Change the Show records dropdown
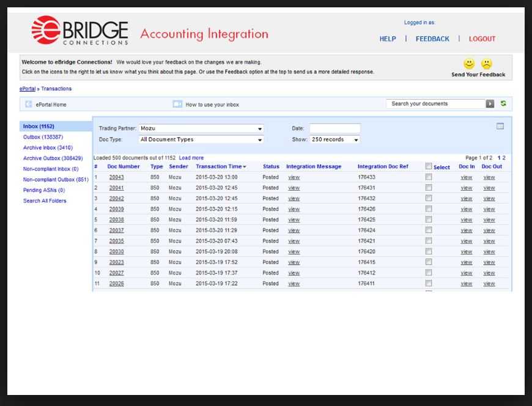The height and width of the screenshot is (406, 532). (x=356, y=139)
